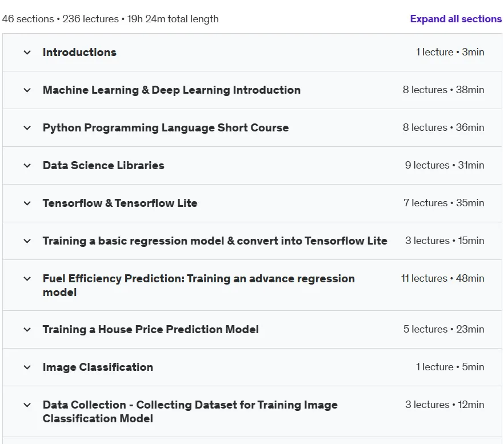Expand the Introductions section chevron

coord(27,53)
